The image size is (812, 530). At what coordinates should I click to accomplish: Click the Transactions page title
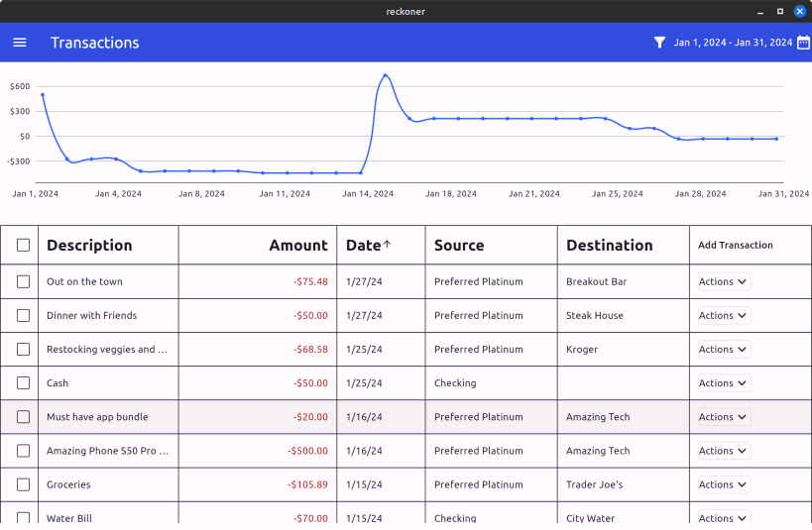(95, 43)
